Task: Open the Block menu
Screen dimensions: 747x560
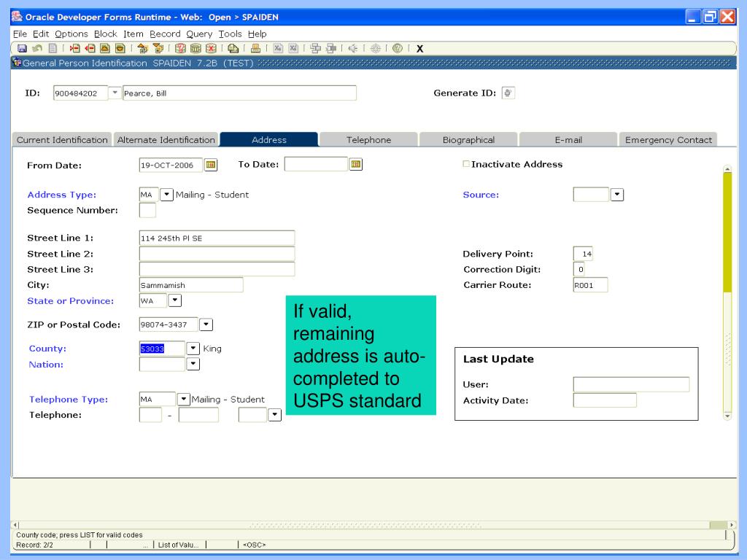Action: [x=105, y=34]
